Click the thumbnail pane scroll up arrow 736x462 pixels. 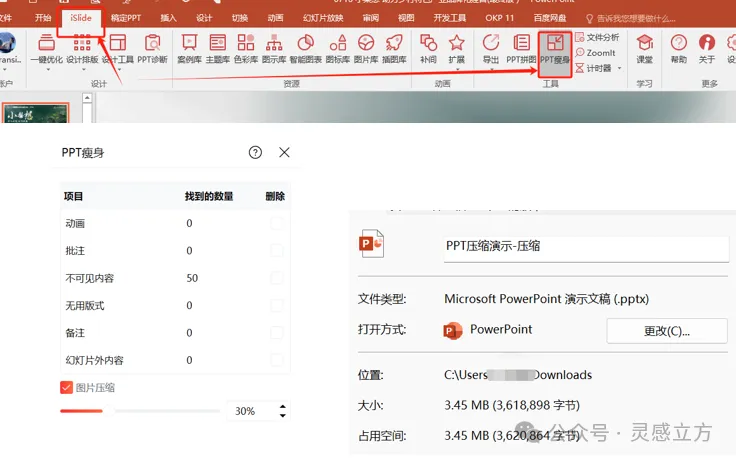[87, 98]
